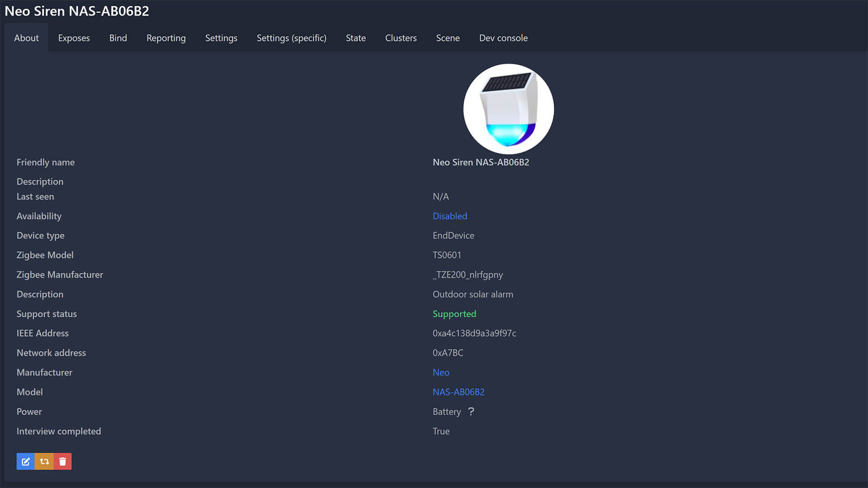Image resolution: width=868 pixels, height=488 pixels.
Task: Click the red trash delete icon
Action: (62, 461)
